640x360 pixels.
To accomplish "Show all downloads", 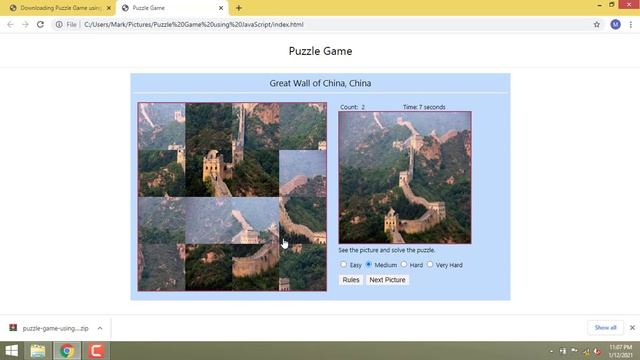I will (605, 328).
